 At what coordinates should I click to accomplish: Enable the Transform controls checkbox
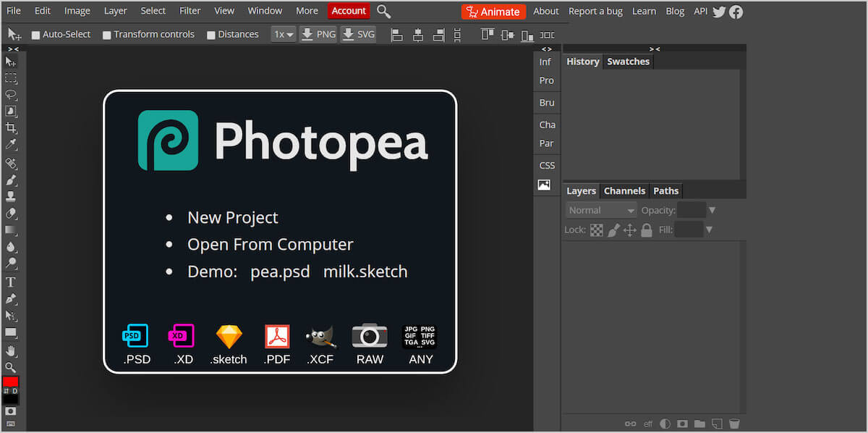click(107, 35)
